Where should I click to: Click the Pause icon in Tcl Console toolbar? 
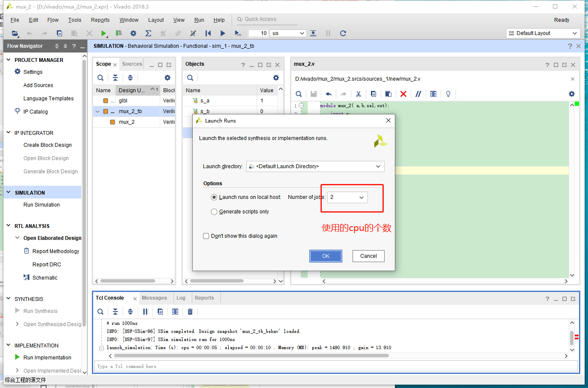pos(145,312)
